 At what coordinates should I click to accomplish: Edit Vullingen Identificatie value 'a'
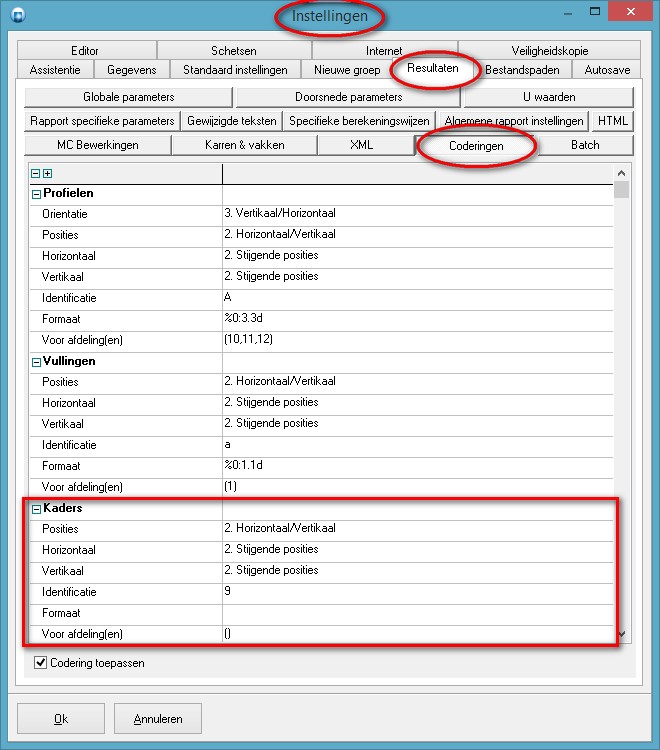click(418, 445)
